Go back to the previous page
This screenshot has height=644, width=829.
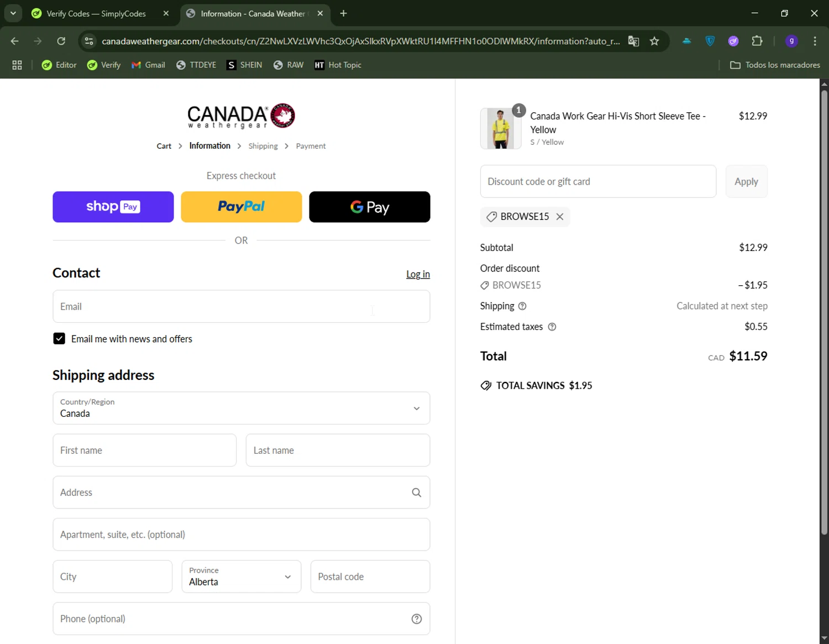click(x=15, y=41)
